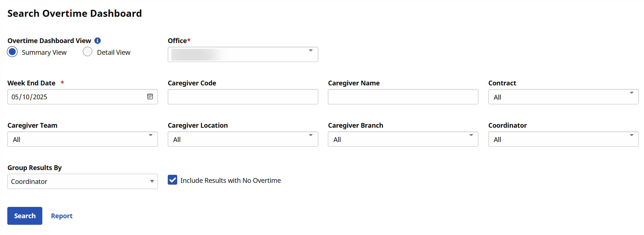The height and width of the screenshot is (235, 644).
Task: Open the Week End Date calendar picker
Action: click(150, 97)
